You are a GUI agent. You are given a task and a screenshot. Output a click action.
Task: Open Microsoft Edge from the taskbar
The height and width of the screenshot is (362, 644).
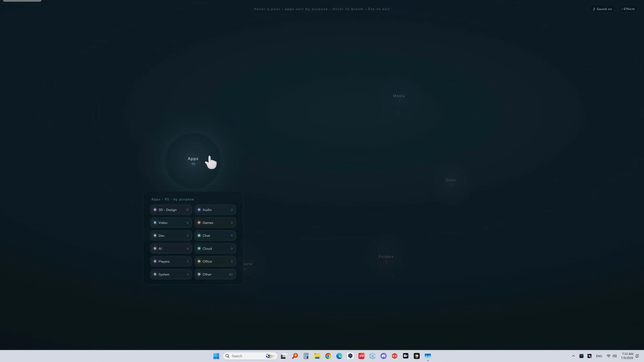coord(339,356)
